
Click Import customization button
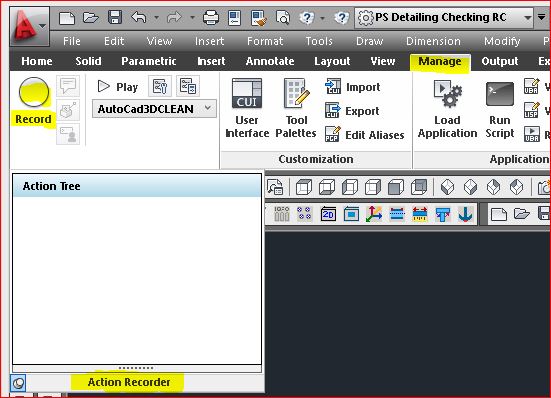pyautogui.click(x=352, y=87)
